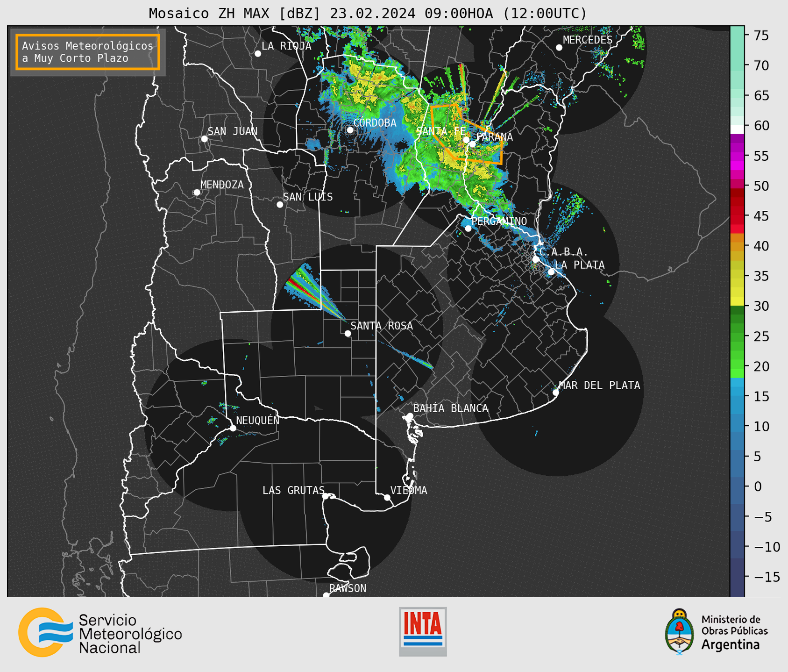This screenshot has height=672, width=788.
Task: Click the 25 dBZ tick on color scale
Action: tap(761, 336)
